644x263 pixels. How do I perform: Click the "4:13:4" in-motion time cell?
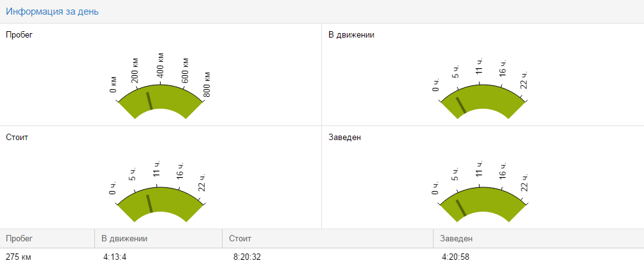(x=116, y=257)
